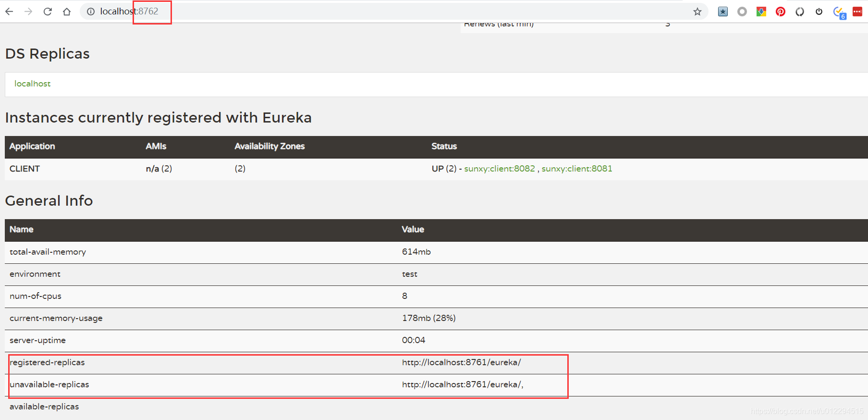Select the 00:04 uptime value
This screenshot has width=868, height=420.
(x=414, y=340)
